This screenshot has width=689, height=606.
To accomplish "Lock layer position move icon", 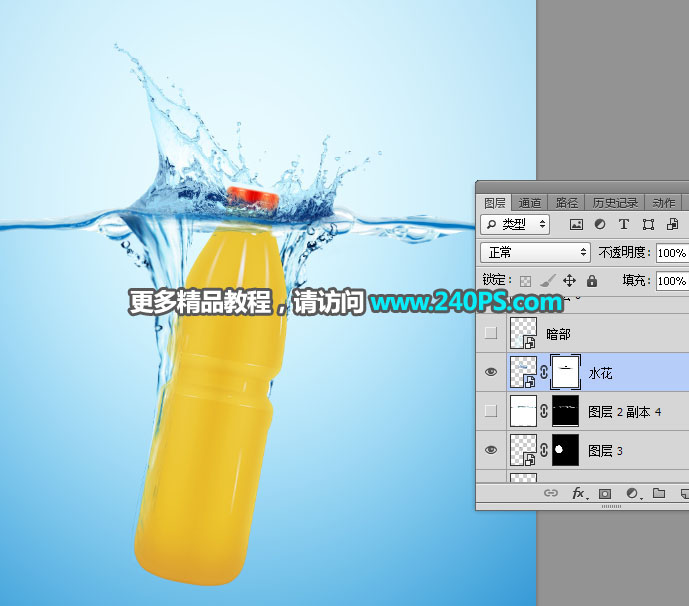I will [569, 280].
